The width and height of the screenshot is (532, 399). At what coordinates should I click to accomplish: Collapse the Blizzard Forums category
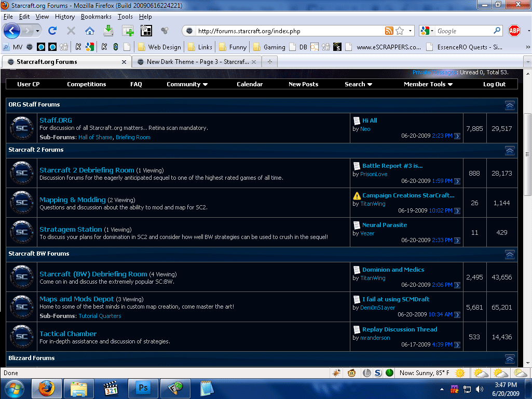(510, 359)
